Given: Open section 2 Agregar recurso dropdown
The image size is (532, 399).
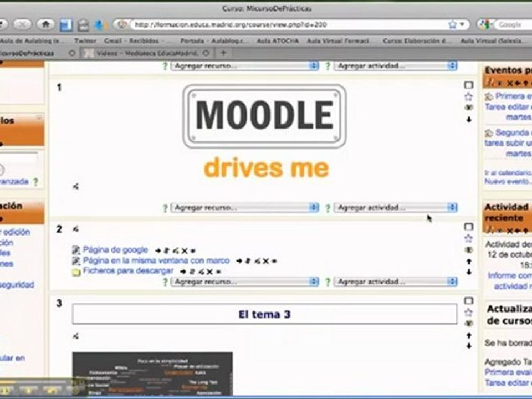Looking at the screenshot, I should point(244,282).
